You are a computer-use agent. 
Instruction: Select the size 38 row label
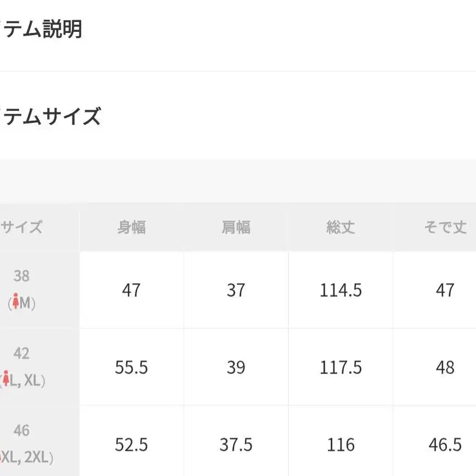click(x=21, y=276)
